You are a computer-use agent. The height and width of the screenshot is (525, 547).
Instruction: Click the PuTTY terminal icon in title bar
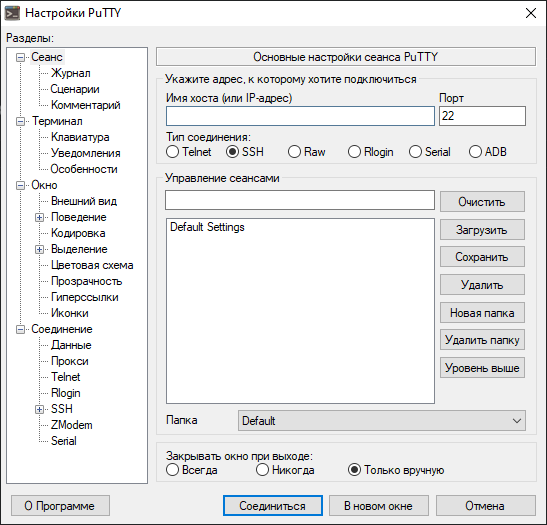[12, 13]
